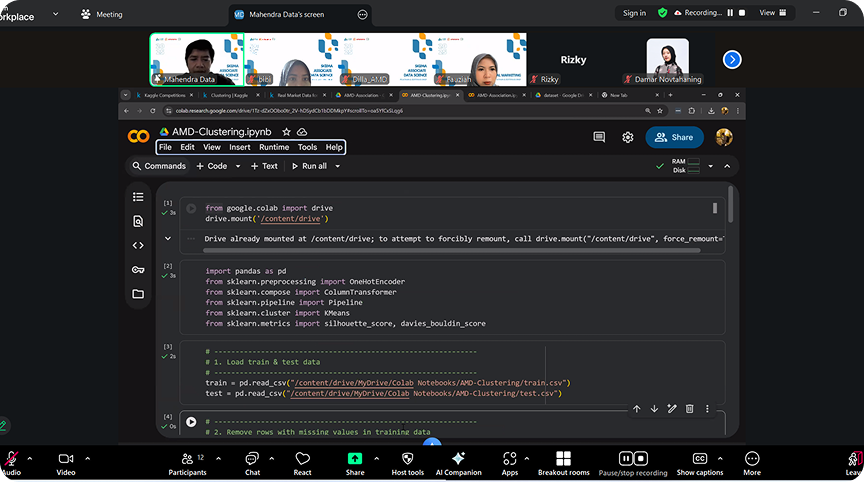Pause the recording from the top indicator
Screen dimensions: 864x482
tap(730, 13)
